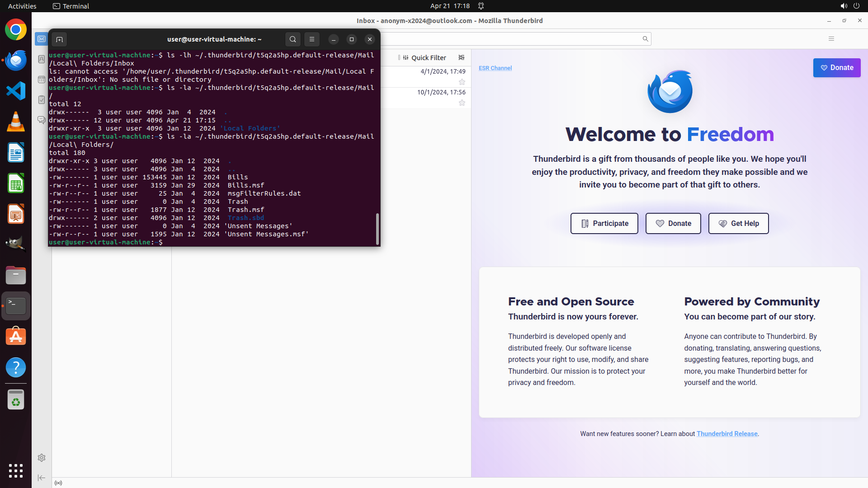The height and width of the screenshot is (488, 868).
Task: Open the Thunderbird Mail space icon
Action: point(41,39)
